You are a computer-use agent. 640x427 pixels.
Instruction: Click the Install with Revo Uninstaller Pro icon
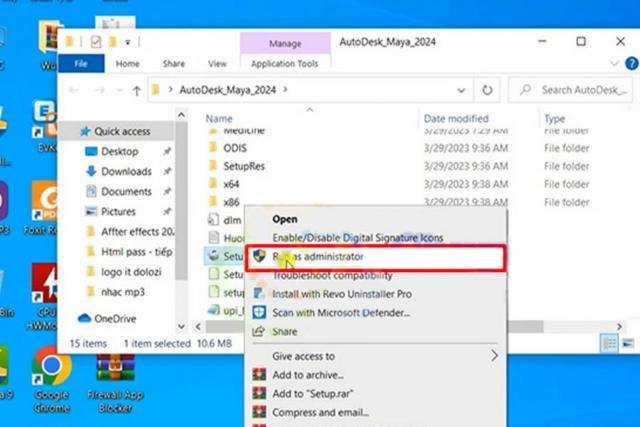pos(260,294)
